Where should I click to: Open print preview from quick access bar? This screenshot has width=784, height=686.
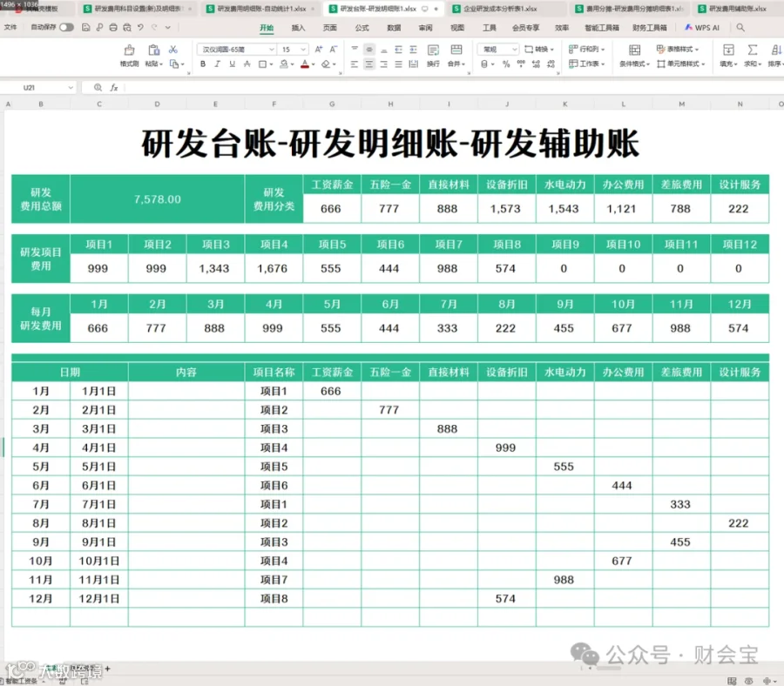127,28
